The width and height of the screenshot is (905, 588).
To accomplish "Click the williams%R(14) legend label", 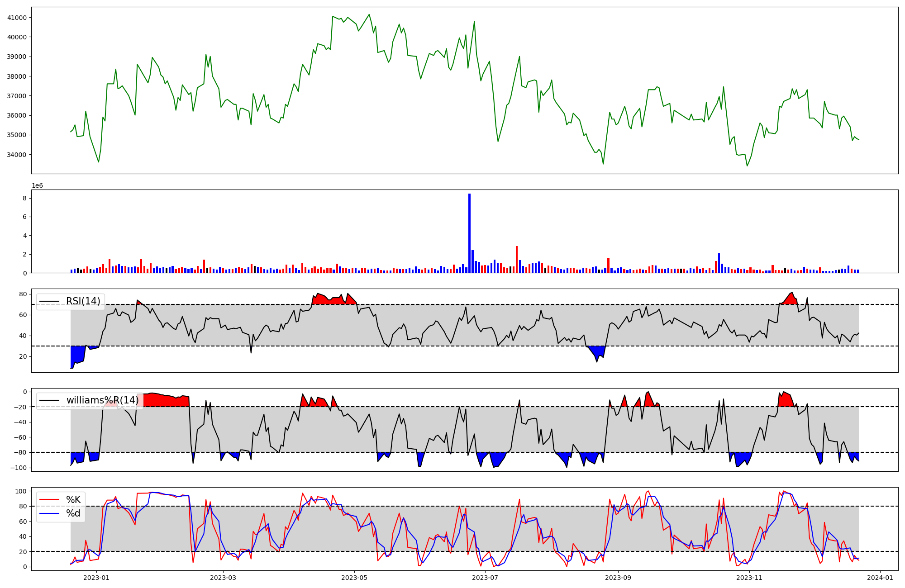I will click(x=102, y=400).
